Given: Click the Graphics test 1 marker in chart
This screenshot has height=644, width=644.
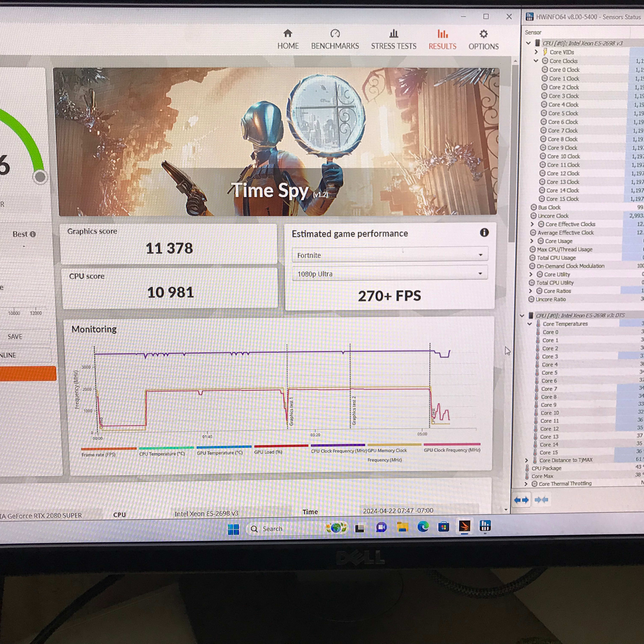Looking at the screenshot, I should (291, 411).
